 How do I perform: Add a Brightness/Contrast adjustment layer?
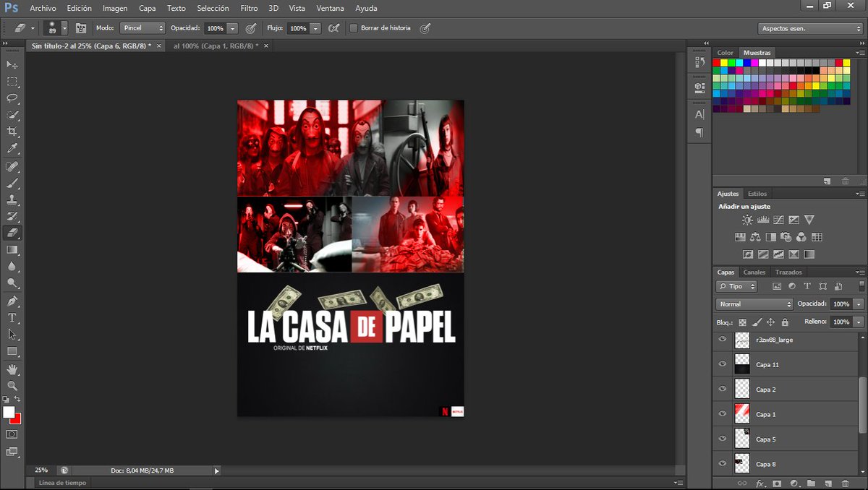(x=746, y=220)
